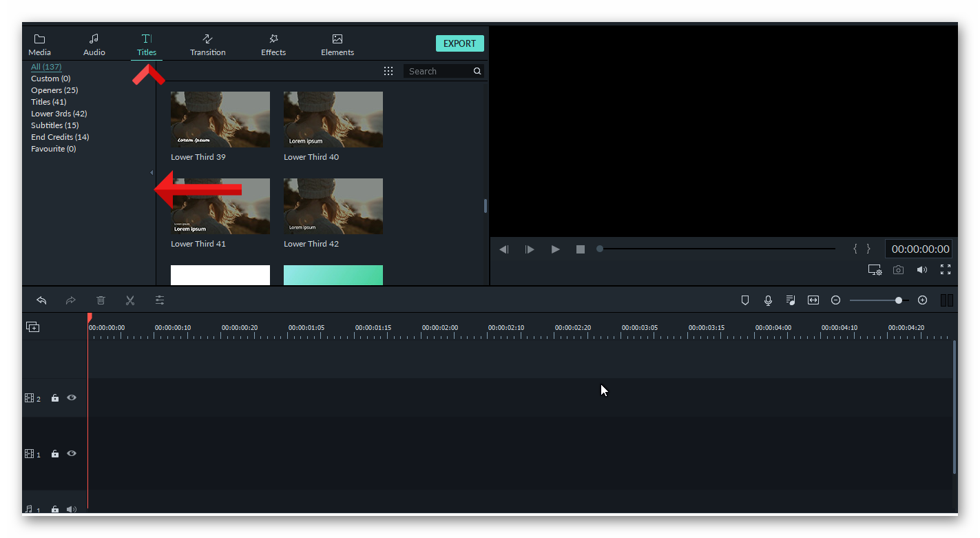Click the search magnifier icon
Viewport: 980px width, 538px height.
point(477,71)
